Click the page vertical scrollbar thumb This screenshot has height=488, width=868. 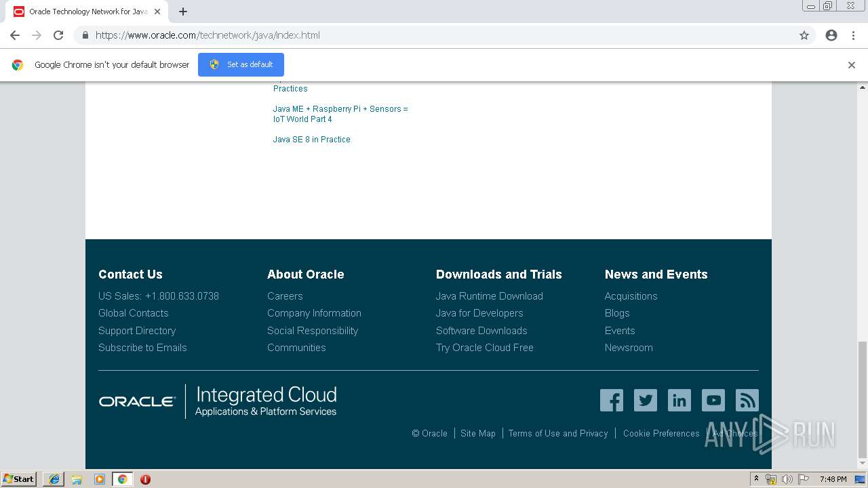[863, 400]
